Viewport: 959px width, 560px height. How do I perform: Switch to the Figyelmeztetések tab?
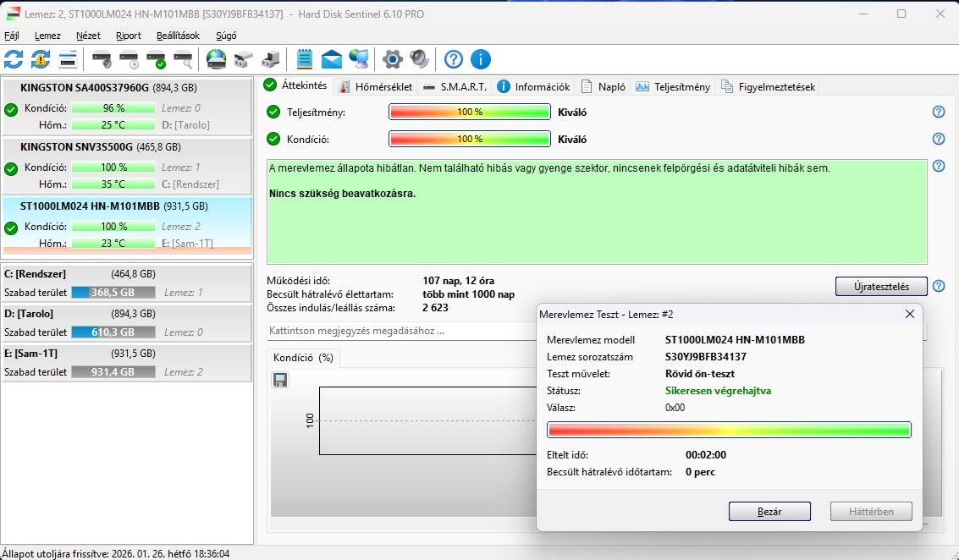[769, 87]
